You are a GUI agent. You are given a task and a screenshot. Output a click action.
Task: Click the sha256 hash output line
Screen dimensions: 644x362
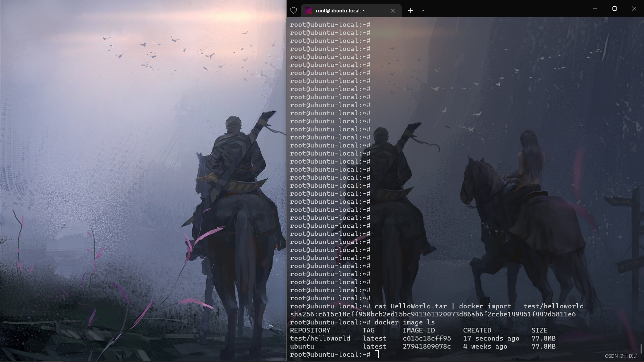click(x=433, y=314)
